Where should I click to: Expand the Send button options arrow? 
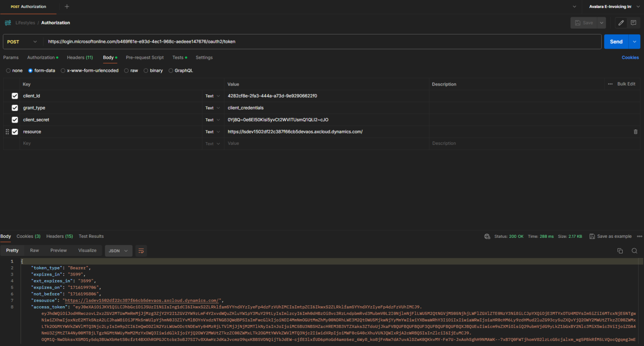tap(634, 42)
